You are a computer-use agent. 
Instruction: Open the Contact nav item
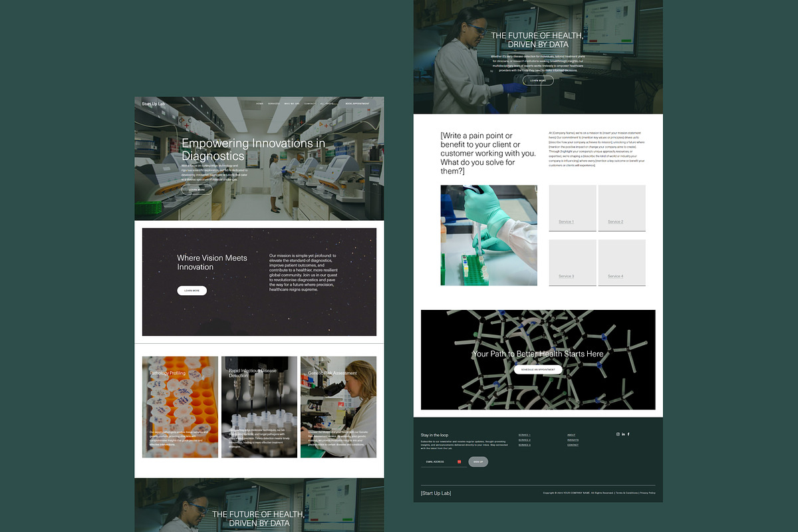[310, 104]
